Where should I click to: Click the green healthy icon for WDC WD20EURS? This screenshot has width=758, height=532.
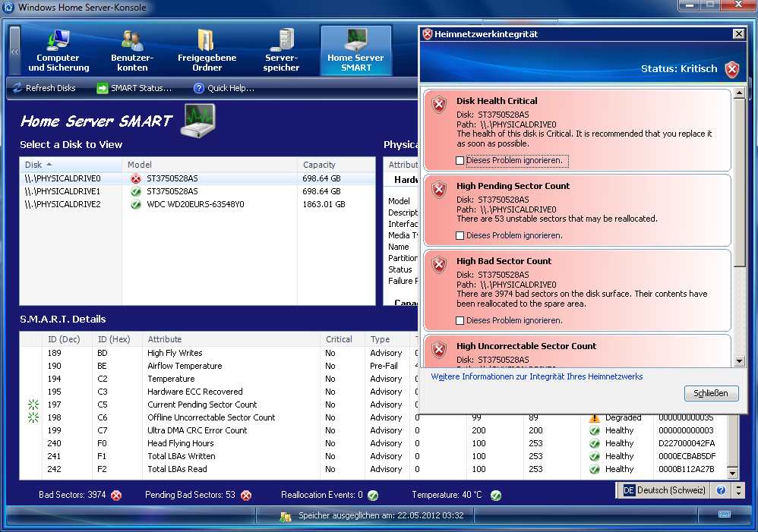(136, 205)
